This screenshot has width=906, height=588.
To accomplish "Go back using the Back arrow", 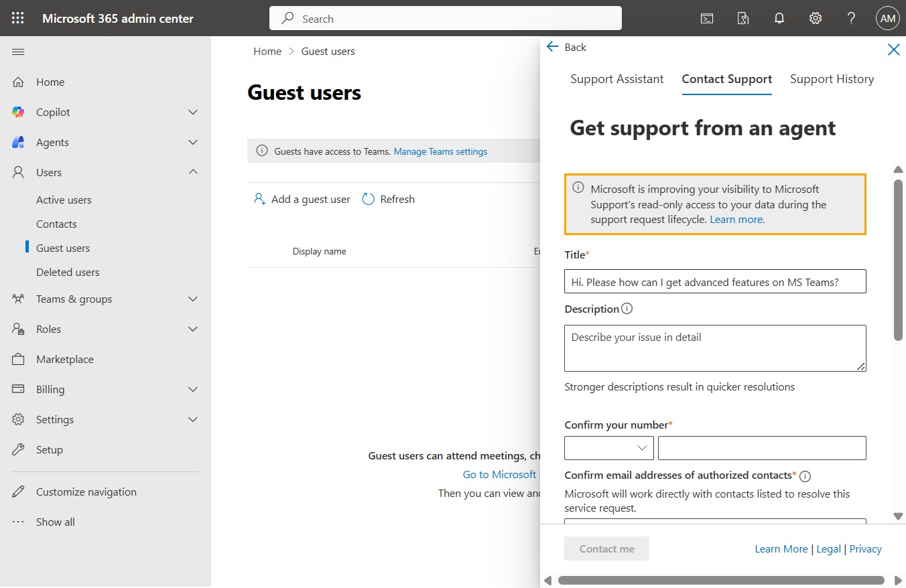I will point(566,47).
